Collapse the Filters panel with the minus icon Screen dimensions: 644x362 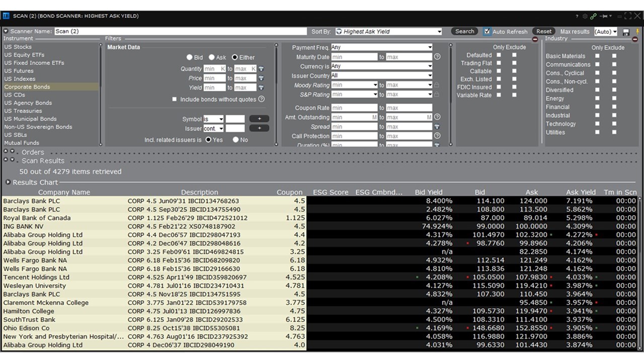(x=535, y=39)
